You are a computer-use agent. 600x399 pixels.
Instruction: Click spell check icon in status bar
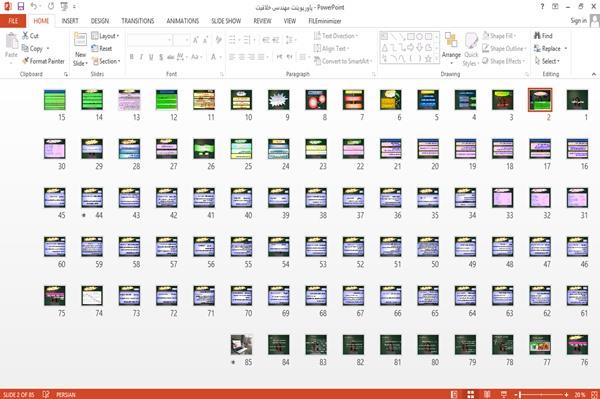tap(46, 394)
